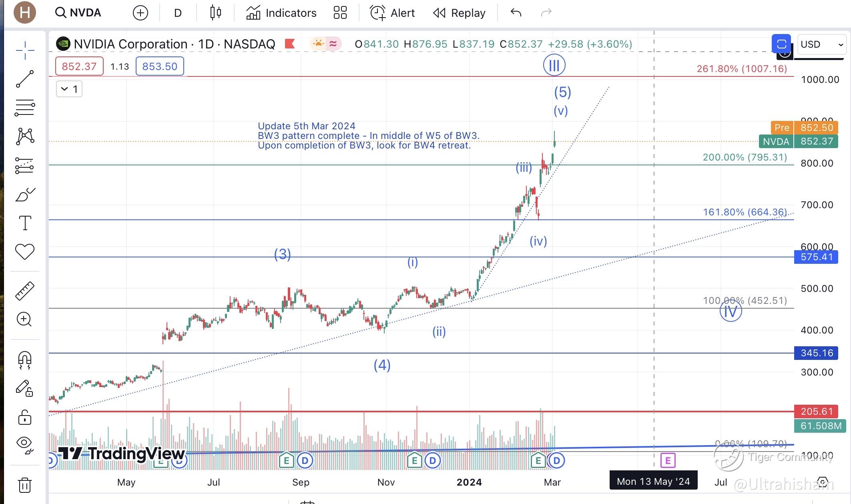Click the Alert button
The width and height of the screenshot is (851, 504).
pyautogui.click(x=393, y=13)
